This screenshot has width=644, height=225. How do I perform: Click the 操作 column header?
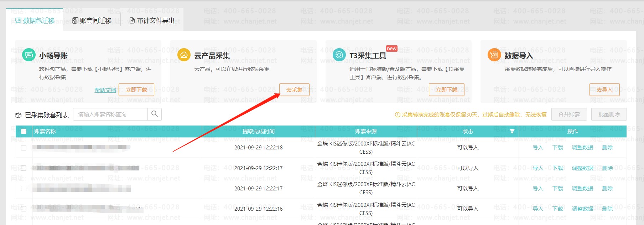pyautogui.click(x=573, y=132)
